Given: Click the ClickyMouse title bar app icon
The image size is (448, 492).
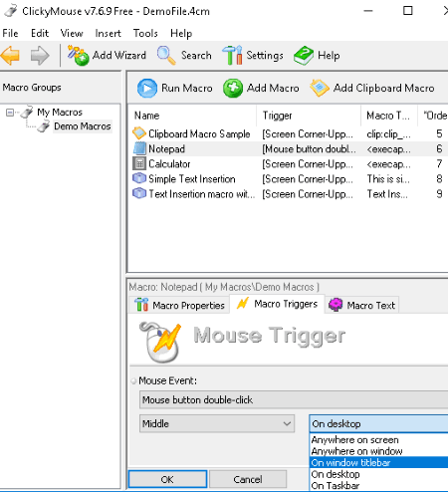Looking at the screenshot, I should click(x=11, y=11).
